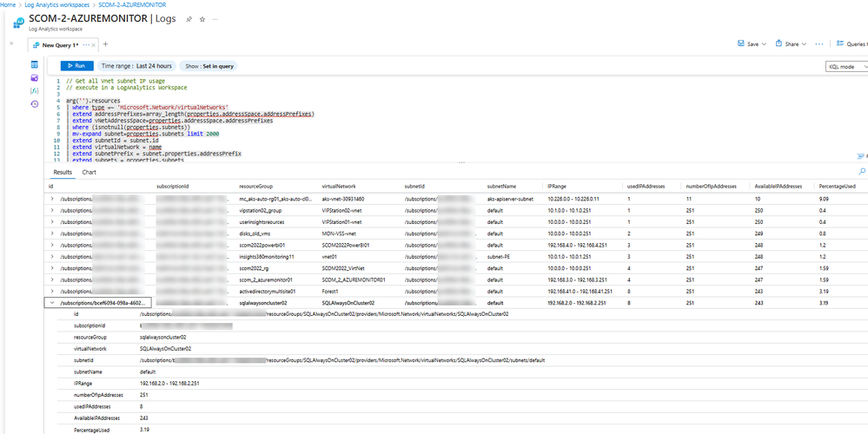Click the vipstation02_group resource group cell
The image size is (868, 434).
(x=260, y=210)
